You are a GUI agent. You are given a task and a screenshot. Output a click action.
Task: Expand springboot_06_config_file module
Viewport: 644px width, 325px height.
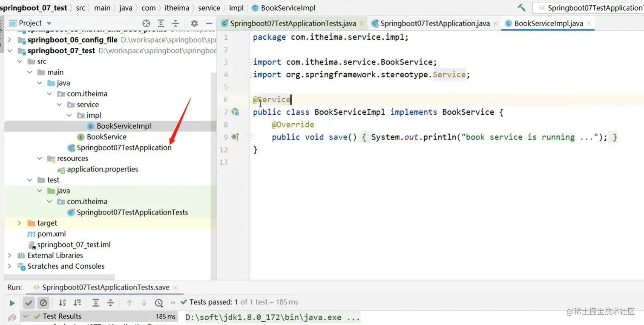[9, 40]
